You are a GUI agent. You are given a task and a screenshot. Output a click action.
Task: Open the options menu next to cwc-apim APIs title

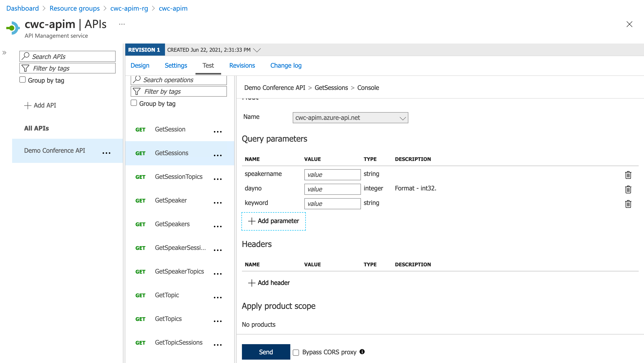pyautogui.click(x=122, y=24)
